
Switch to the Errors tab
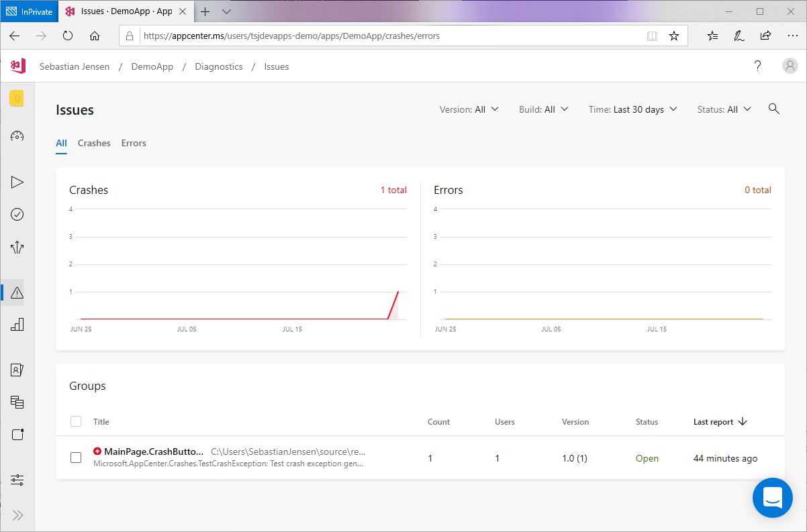pos(134,143)
